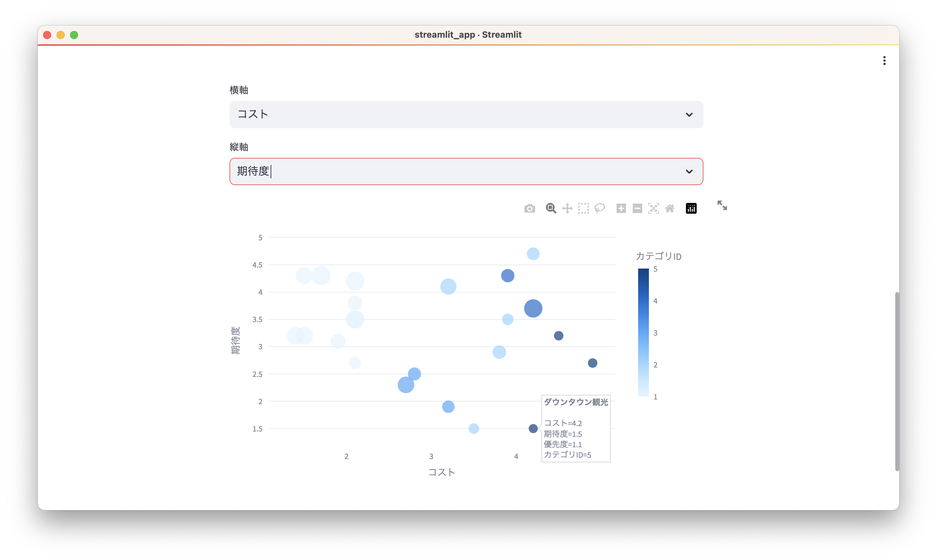The height and width of the screenshot is (560, 937).
Task: Click the topmost light-blue bubble near 4.7
Action: [x=533, y=254]
